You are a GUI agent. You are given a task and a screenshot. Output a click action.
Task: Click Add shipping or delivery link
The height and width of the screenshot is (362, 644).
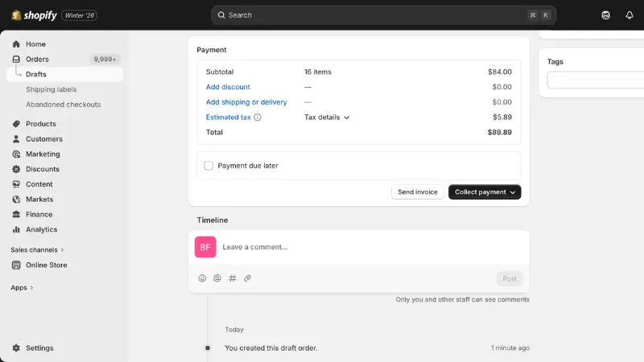point(246,102)
